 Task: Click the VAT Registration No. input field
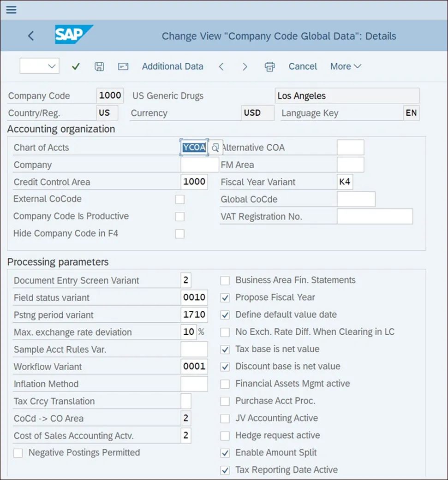coord(375,216)
